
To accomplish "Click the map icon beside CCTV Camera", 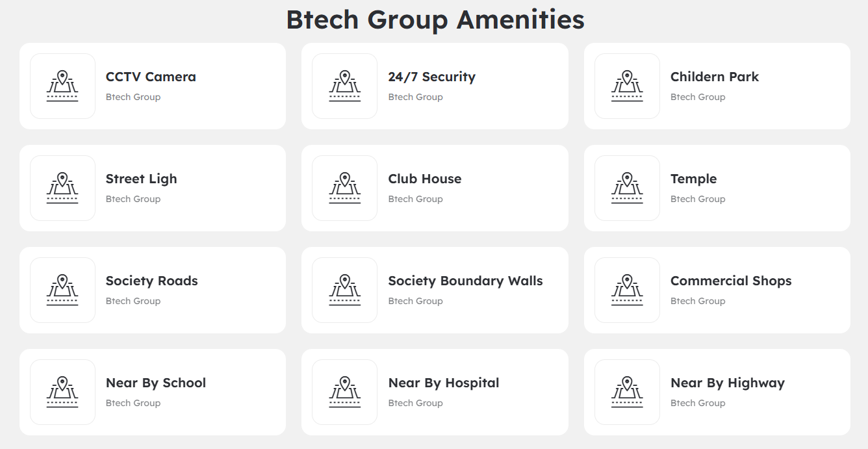I will (62, 86).
